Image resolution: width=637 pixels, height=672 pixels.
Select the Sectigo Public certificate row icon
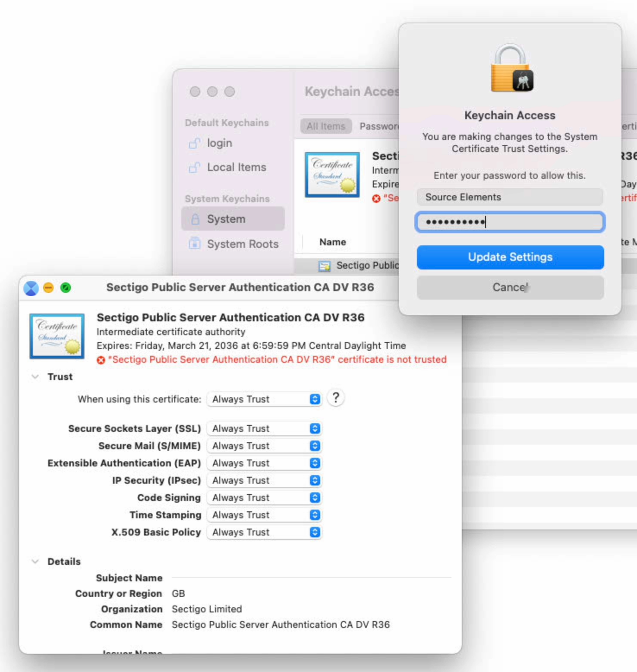[325, 266]
